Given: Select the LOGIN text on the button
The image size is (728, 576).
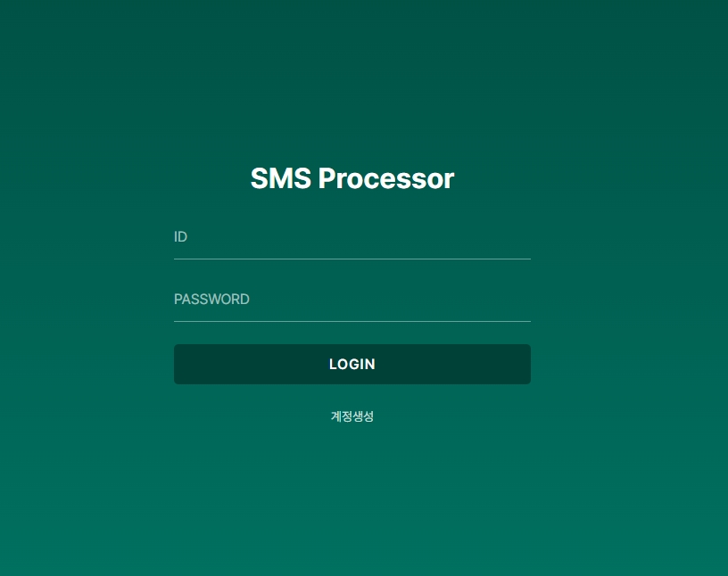Looking at the screenshot, I should click(x=352, y=364).
